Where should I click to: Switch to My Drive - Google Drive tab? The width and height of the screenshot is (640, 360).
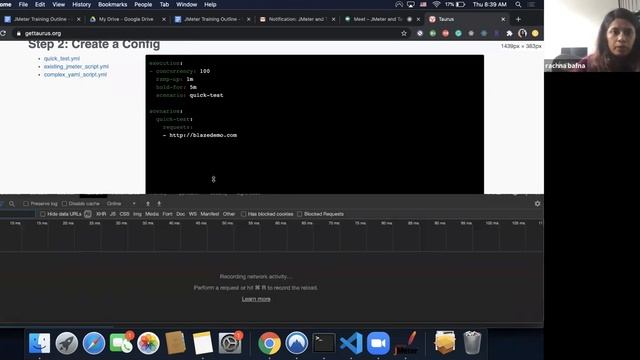(x=126, y=19)
